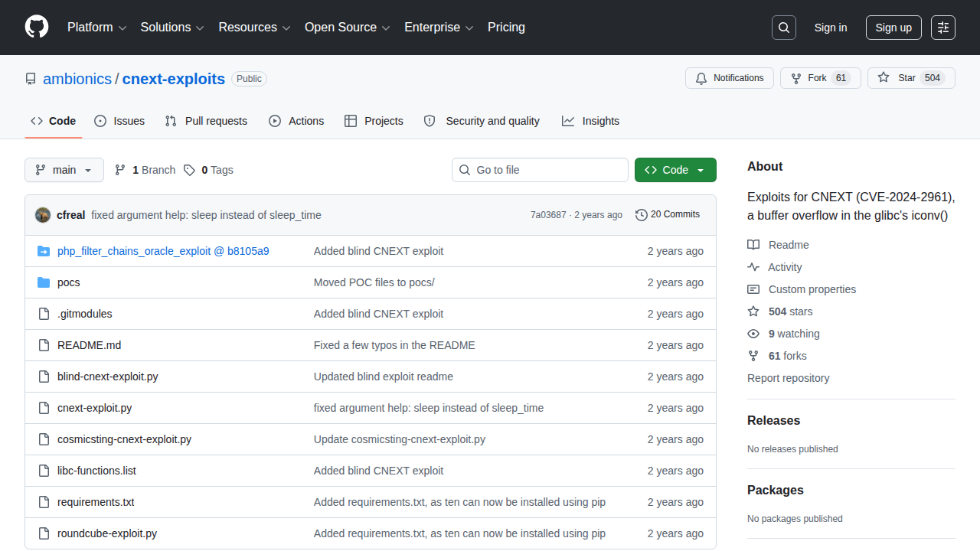Click the Sign up button
Viewport: 980px width, 551px height.
pos(893,28)
